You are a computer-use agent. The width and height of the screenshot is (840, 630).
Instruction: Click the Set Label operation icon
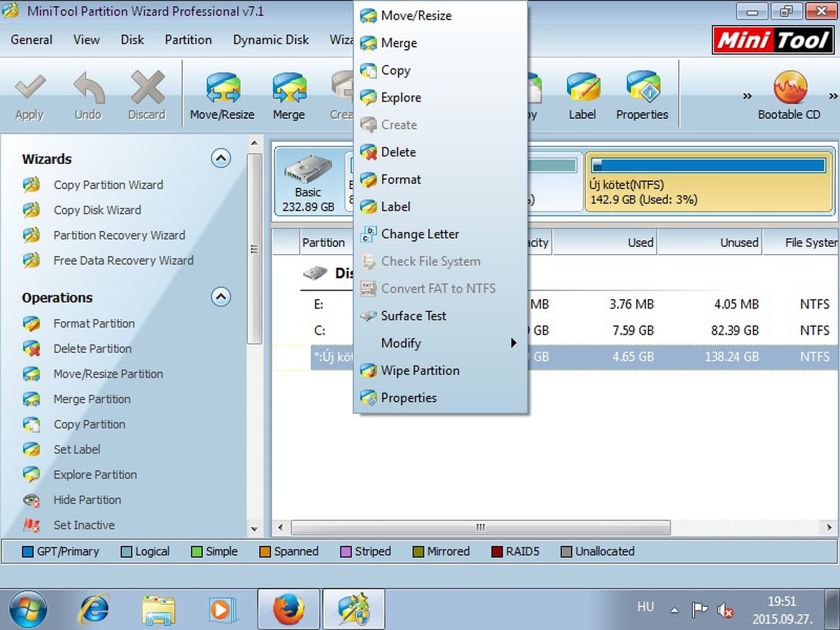(31, 450)
